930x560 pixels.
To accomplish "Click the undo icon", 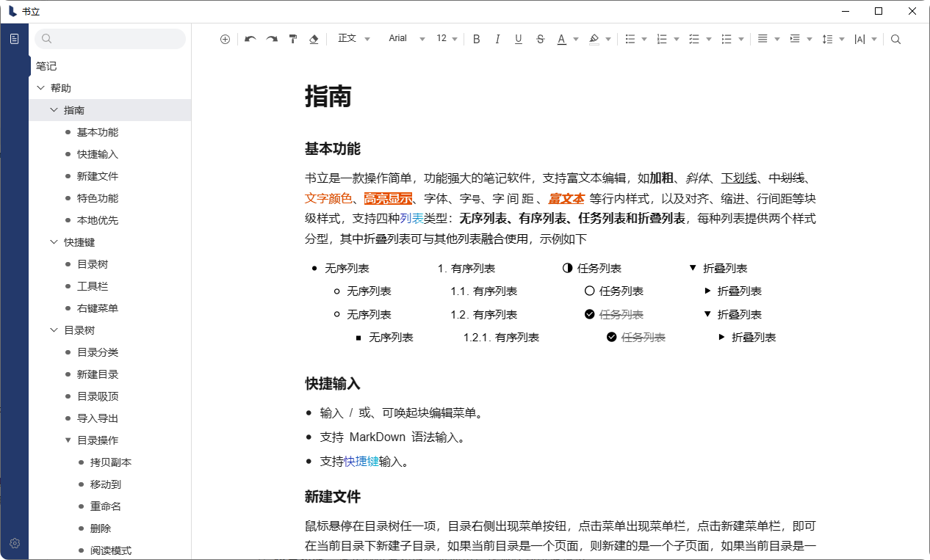I will pos(250,38).
